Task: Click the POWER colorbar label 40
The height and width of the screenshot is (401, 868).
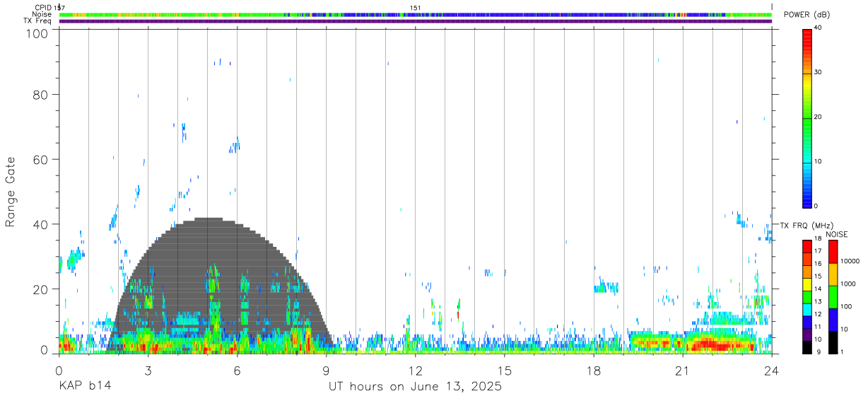Action: [x=819, y=28]
